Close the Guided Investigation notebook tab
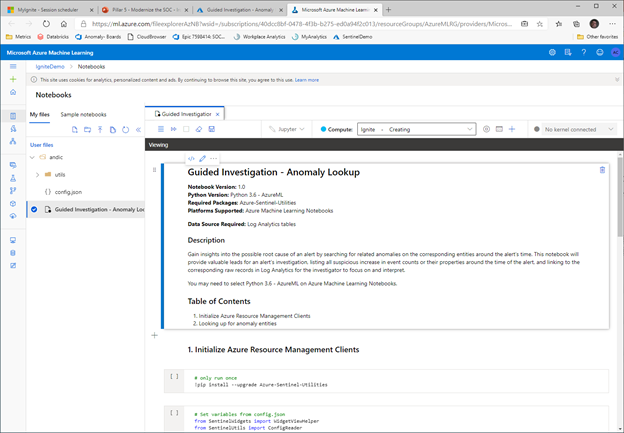The width and height of the screenshot is (624, 433). click(x=217, y=114)
